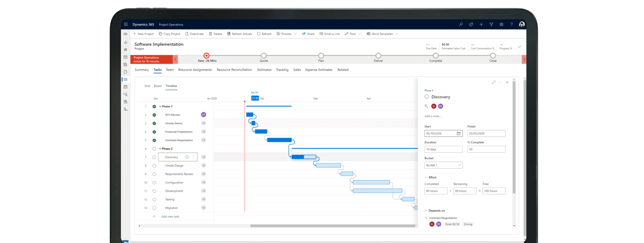Open the Process dropdown arrow
This screenshot has height=243, width=644.
[x=295, y=34]
